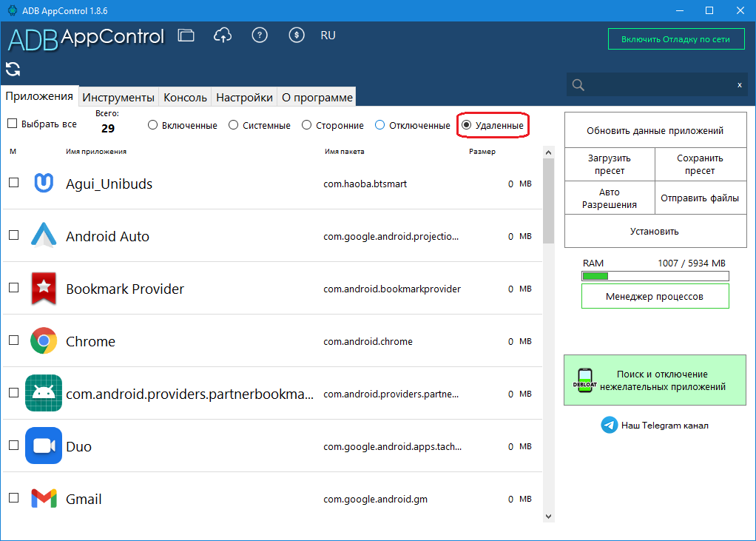Click Поиск и отключение нежелательных приложений
The width and height of the screenshot is (756, 541).
pyautogui.click(x=655, y=380)
